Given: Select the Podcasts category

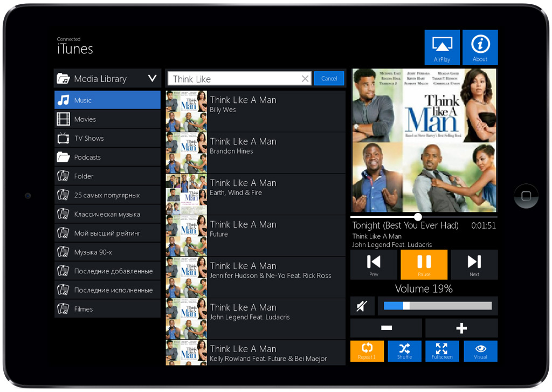Looking at the screenshot, I should [107, 157].
